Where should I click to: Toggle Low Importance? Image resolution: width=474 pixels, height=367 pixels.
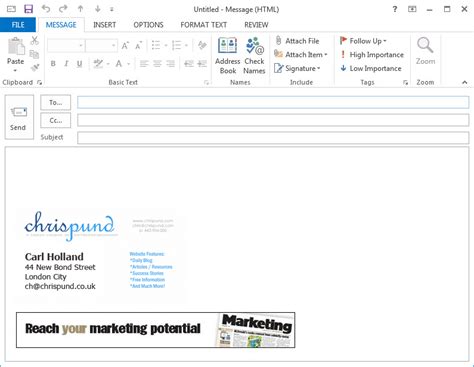(371, 68)
